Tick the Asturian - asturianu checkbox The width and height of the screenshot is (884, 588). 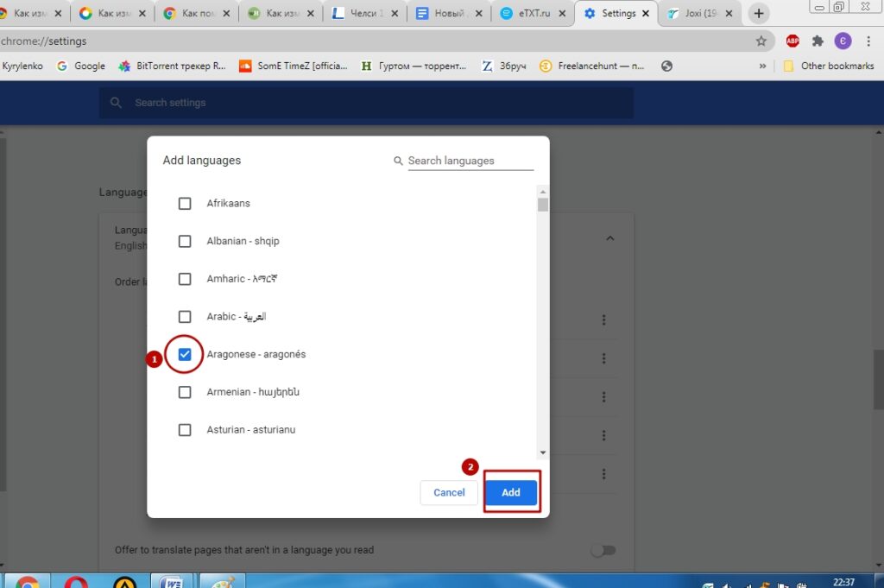(x=185, y=430)
